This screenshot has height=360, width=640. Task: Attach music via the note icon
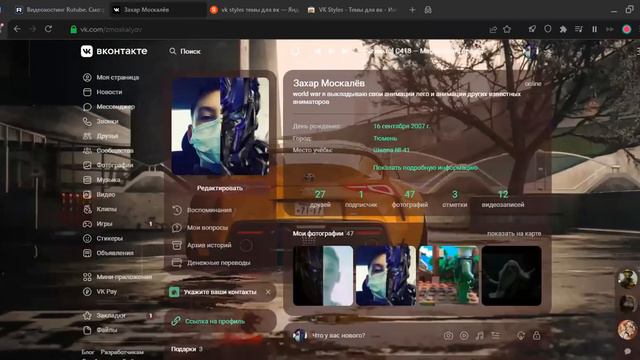click(x=480, y=336)
